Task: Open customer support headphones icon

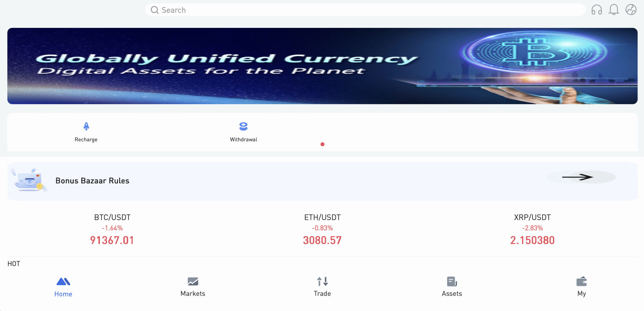Action: click(596, 10)
